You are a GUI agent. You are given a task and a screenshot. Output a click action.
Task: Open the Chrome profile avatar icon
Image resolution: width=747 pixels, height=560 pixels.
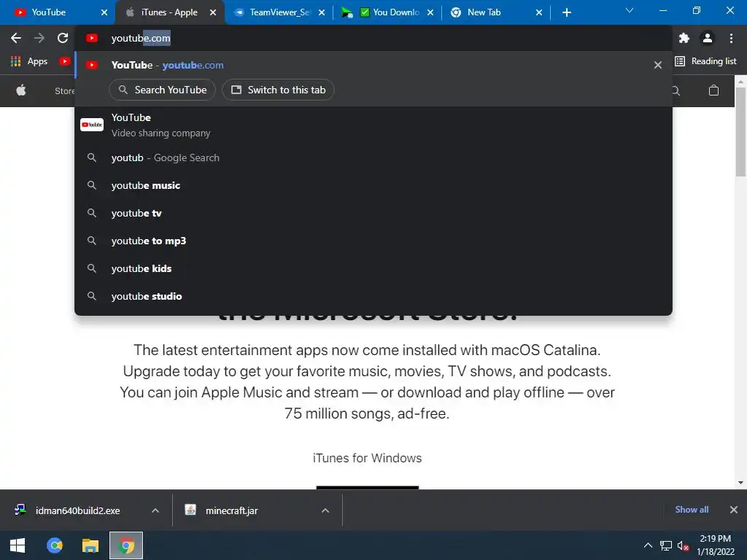click(x=708, y=38)
